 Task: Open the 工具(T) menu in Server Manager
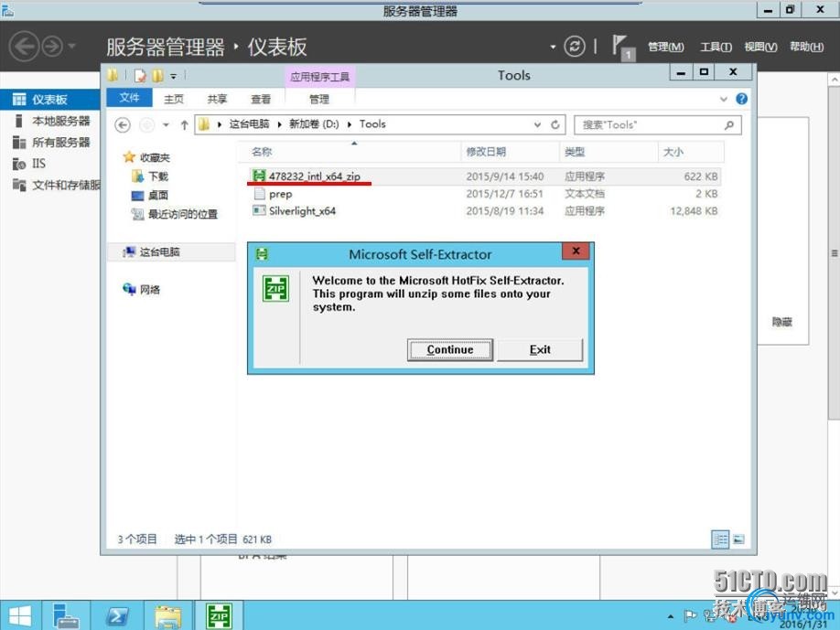pyautogui.click(x=716, y=48)
